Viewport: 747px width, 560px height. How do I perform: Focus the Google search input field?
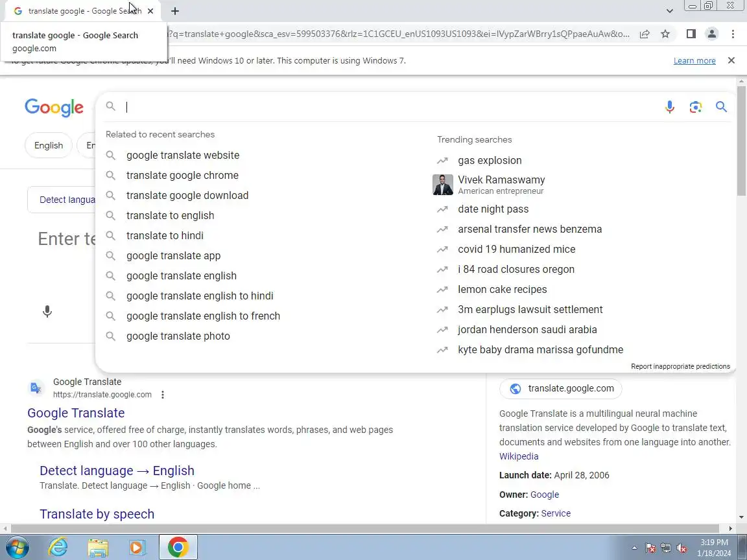pyautogui.click(x=390, y=107)
